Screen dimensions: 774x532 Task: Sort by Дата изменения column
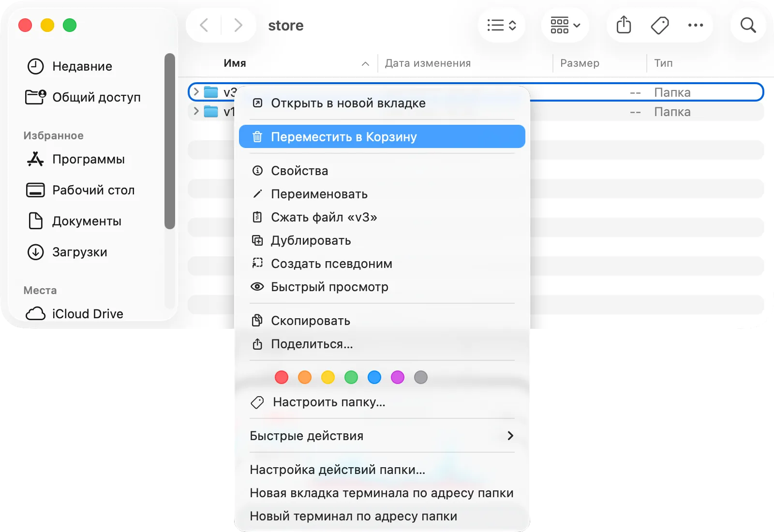click(x=428, y=63)
